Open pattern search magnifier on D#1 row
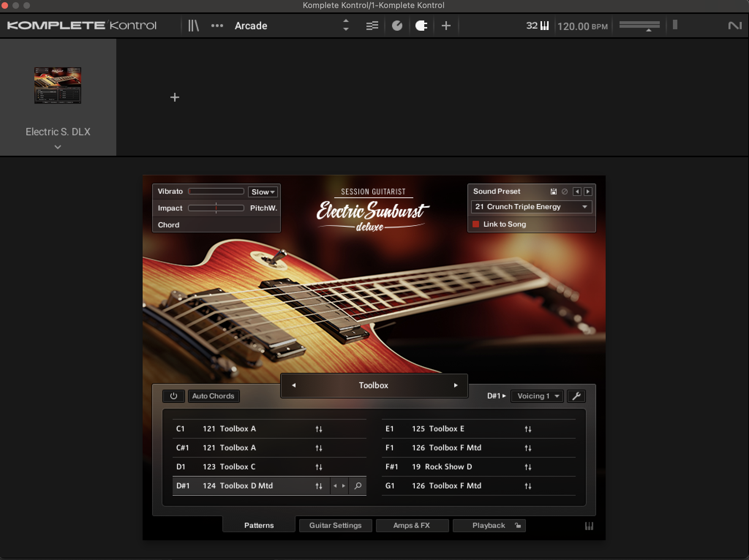Image resolution: width=749 pixels, height=560 pixels. click(358, 486)
